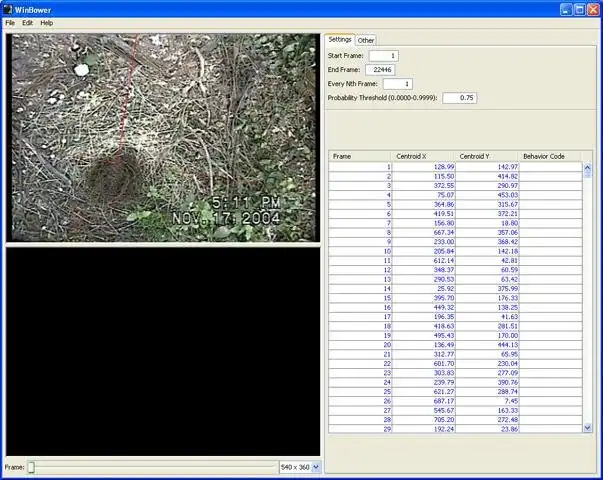
Task: Click the Frame column header
Action: pyautogui.click(x=360, y=157)
